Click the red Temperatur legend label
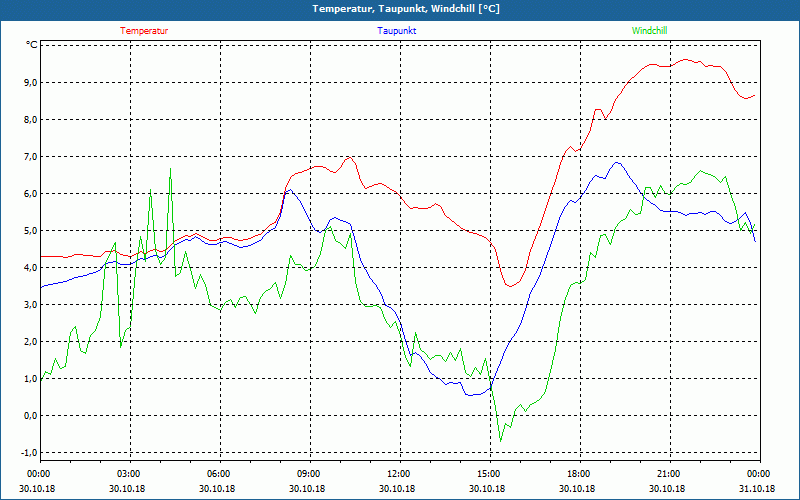 pyautogui.click(x=144, y=31)
